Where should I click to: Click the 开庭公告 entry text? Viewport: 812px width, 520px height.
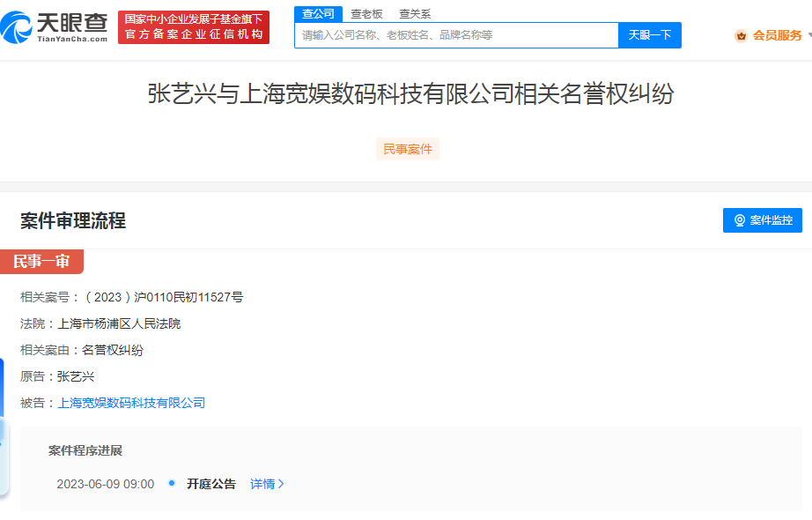pyautogui.click(x=211, y=484)
